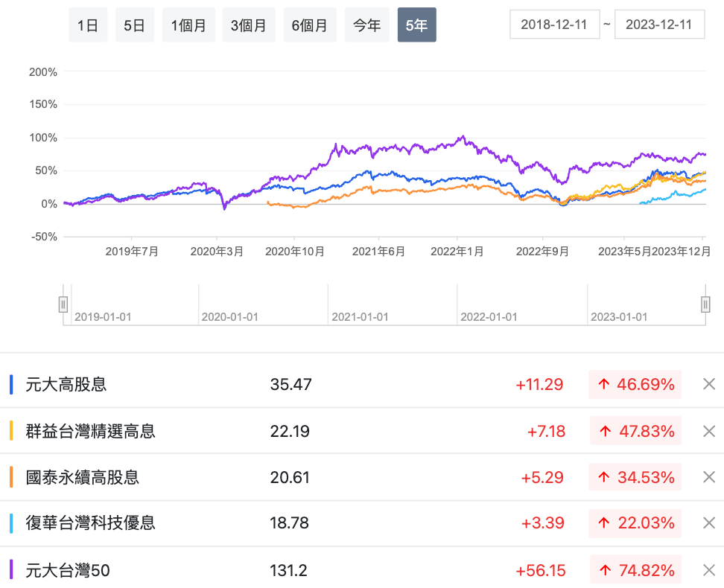Open the 群益台灣精選高息 fund name
The height and width of the screenshot is (588, 724).
coord(91,431)
